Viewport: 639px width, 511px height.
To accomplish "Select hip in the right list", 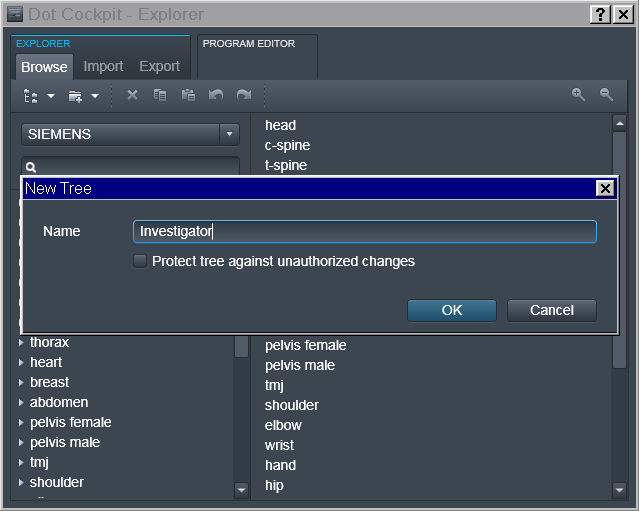I will coord(274,485).
